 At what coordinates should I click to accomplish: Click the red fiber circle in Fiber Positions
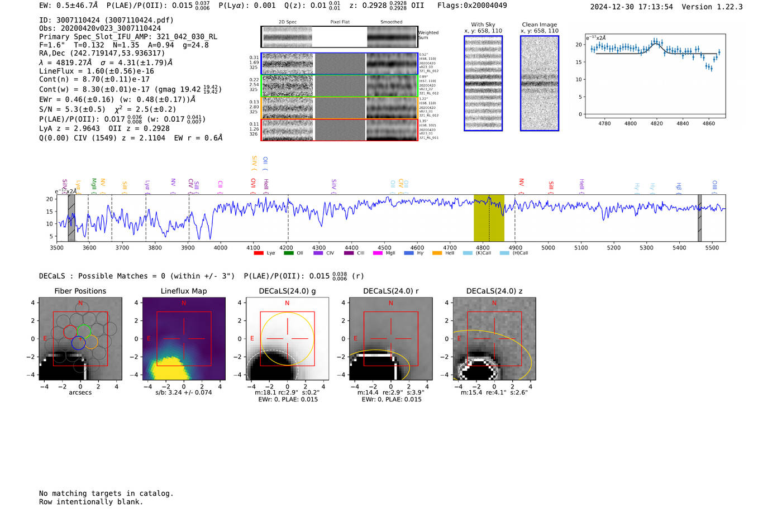(70, 332)
